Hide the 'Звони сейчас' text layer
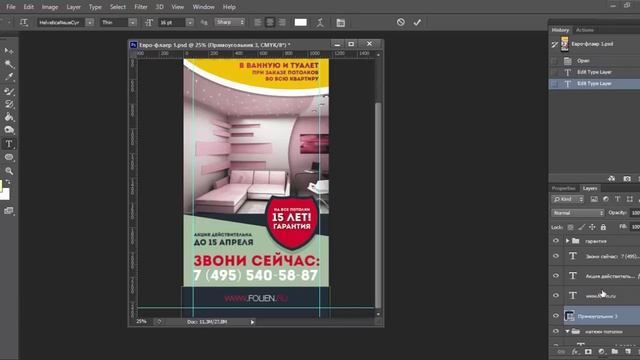The image size is (640, 360). [x=556, y=256]
